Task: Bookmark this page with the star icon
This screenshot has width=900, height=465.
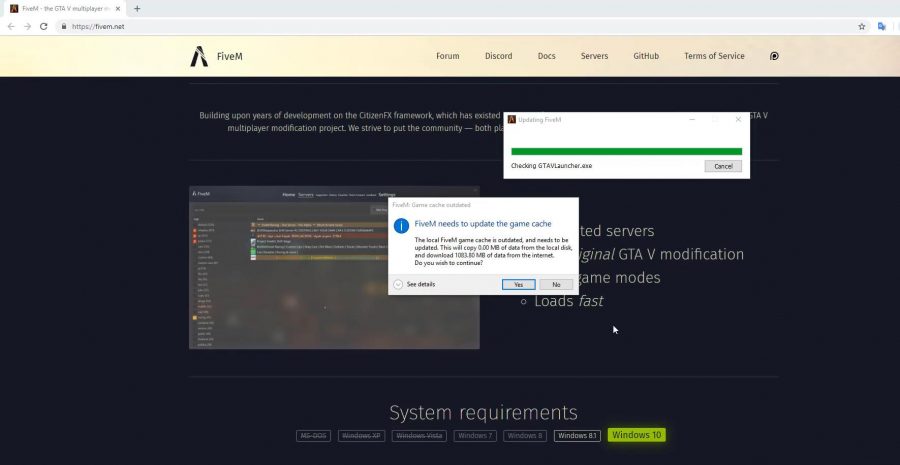Action: point(862,26)
